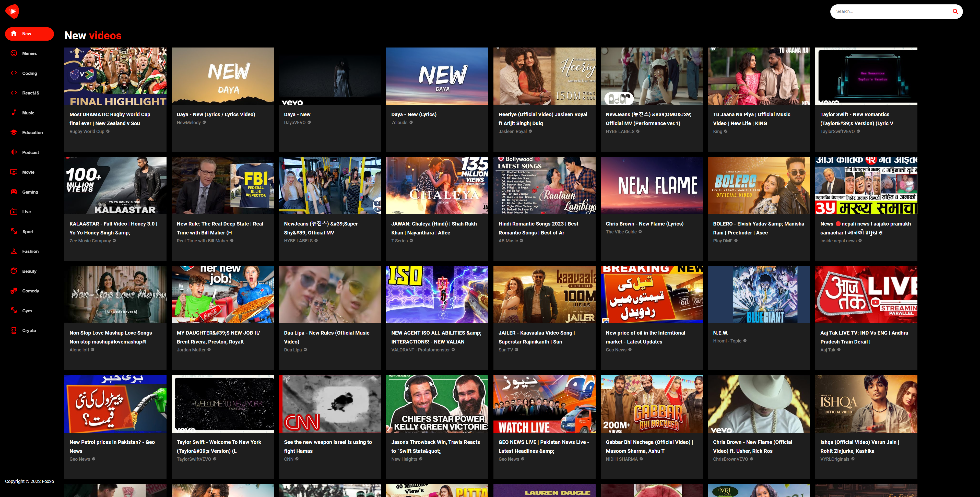Image resolution: width=980 pixels, height=497 pixels.
Task: Open the Live category in sidebar
Action: [x=26, y=212]
